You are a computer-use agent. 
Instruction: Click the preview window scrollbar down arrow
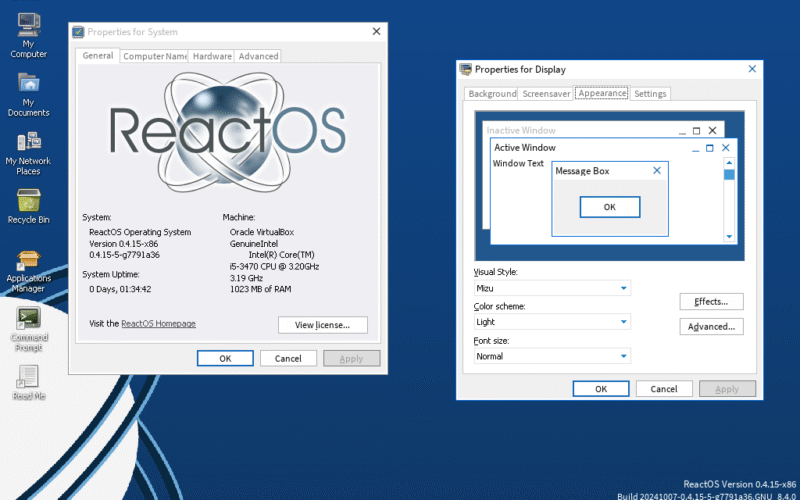(729, 237)
